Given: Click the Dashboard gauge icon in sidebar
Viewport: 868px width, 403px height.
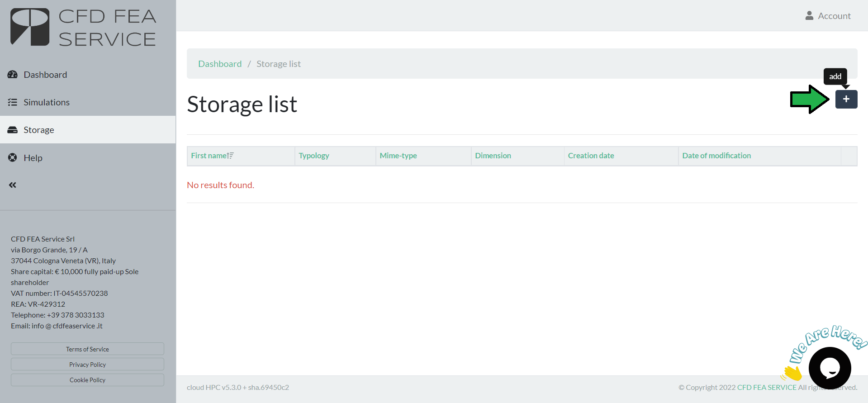Looking at the screenshot, I should pos(13,75).
